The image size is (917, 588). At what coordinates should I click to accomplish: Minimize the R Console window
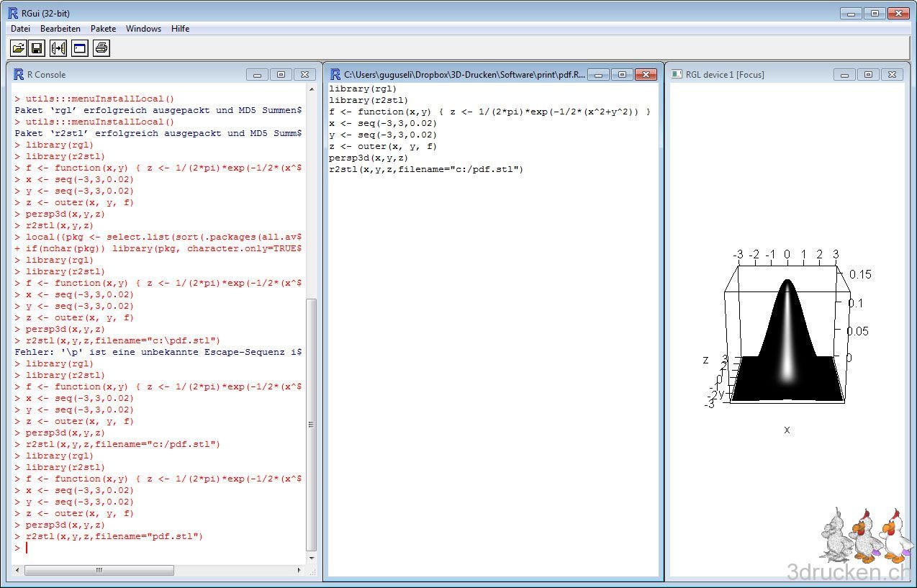(257, 74)
